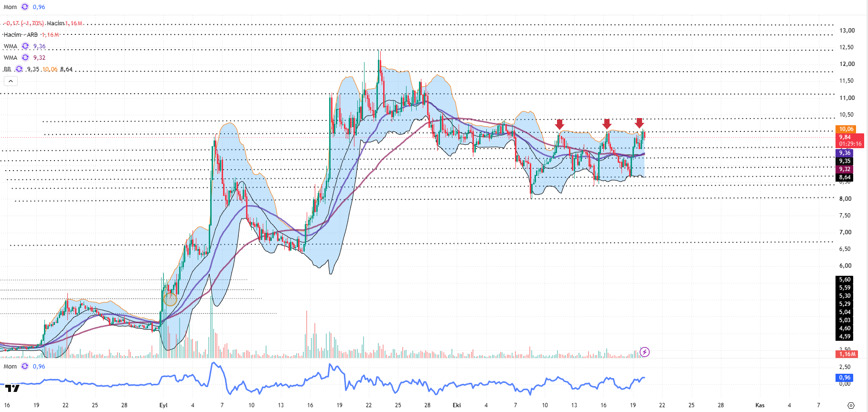Image resolution: width=868 pixels, height=412 pixels.
Task: Click the red "-0,17 (-1,70%)" change value
Action: 24,23
